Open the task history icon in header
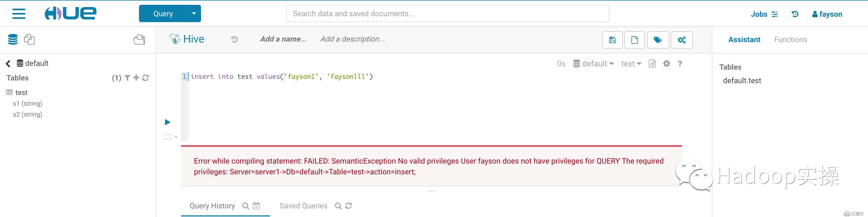This screenshot has width=868, height=217. [795, 14]
